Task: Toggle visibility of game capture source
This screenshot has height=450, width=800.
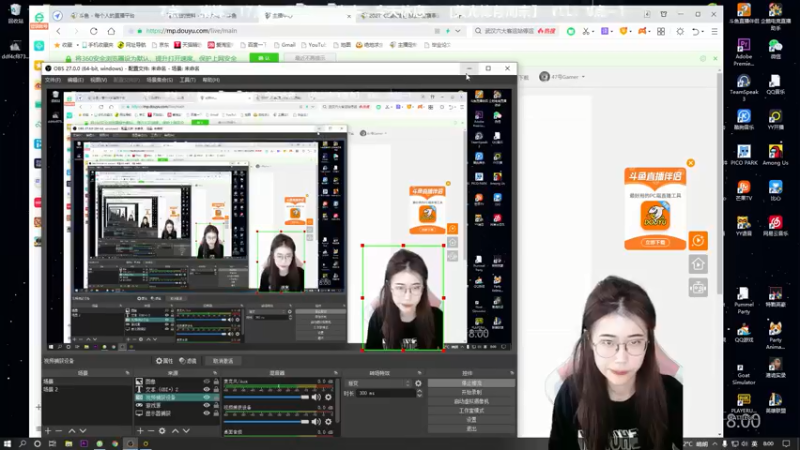Action: point(207,405)
